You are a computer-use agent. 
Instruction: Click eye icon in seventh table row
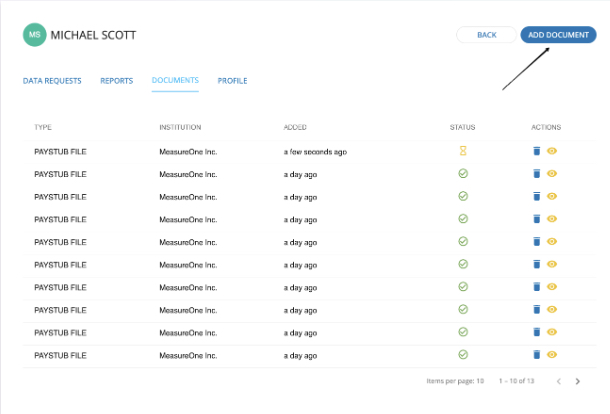552,287
